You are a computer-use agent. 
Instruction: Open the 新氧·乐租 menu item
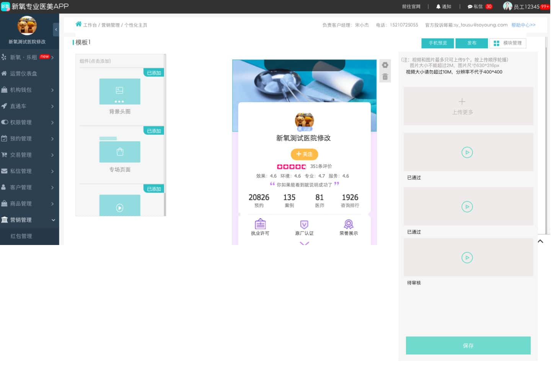(x=29, y=57)
